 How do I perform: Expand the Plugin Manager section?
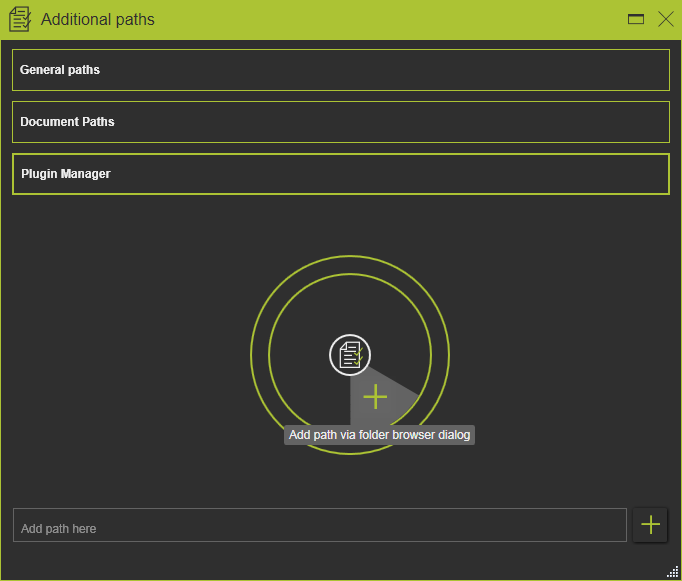tap(340, 174)
